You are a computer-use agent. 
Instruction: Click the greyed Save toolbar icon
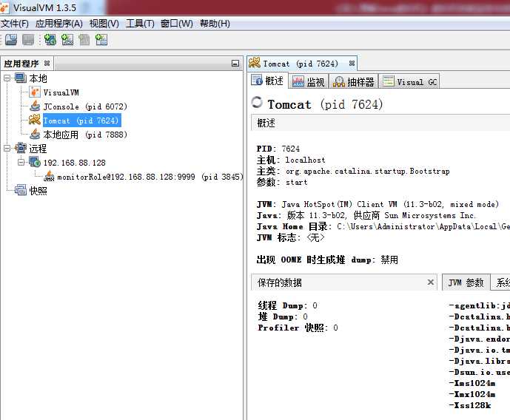pyautogui.click(x=28, y=40)
